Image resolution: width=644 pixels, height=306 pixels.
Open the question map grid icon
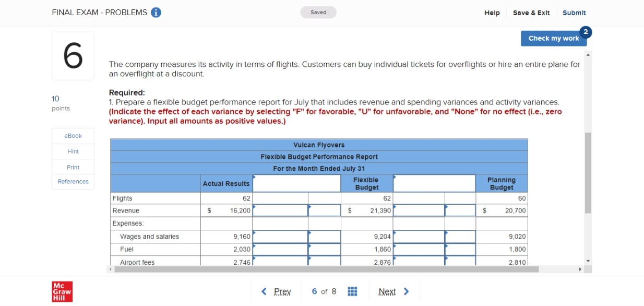pyautogui.click(x=352, y=291)
